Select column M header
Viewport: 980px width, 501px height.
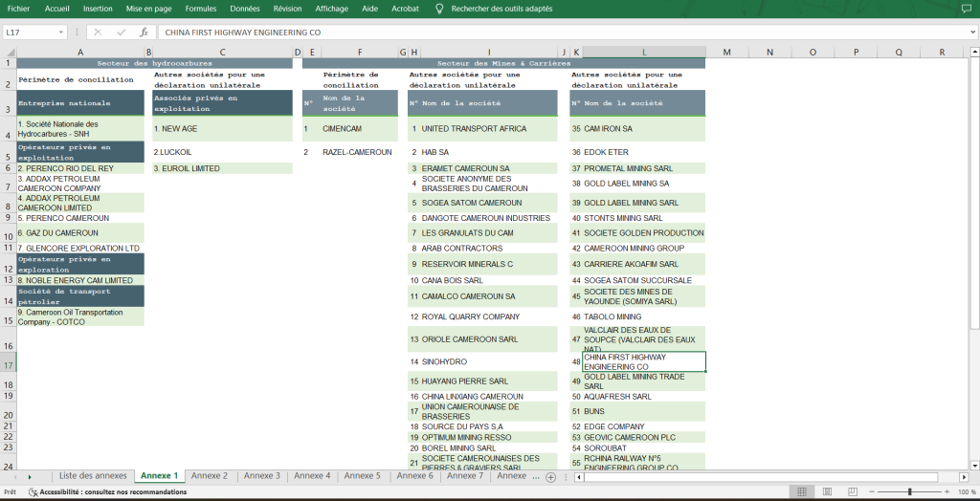(727, 53)
